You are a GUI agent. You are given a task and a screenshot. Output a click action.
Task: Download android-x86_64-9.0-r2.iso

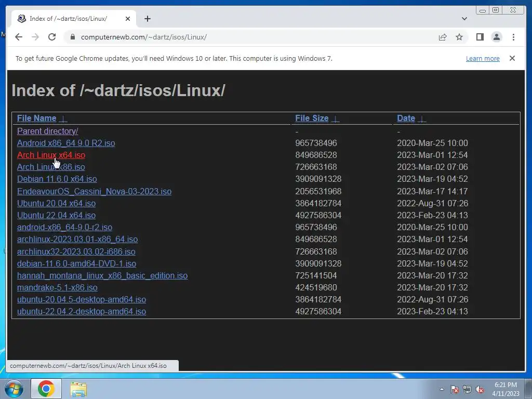pyautogui.click(x=64, y=227)
